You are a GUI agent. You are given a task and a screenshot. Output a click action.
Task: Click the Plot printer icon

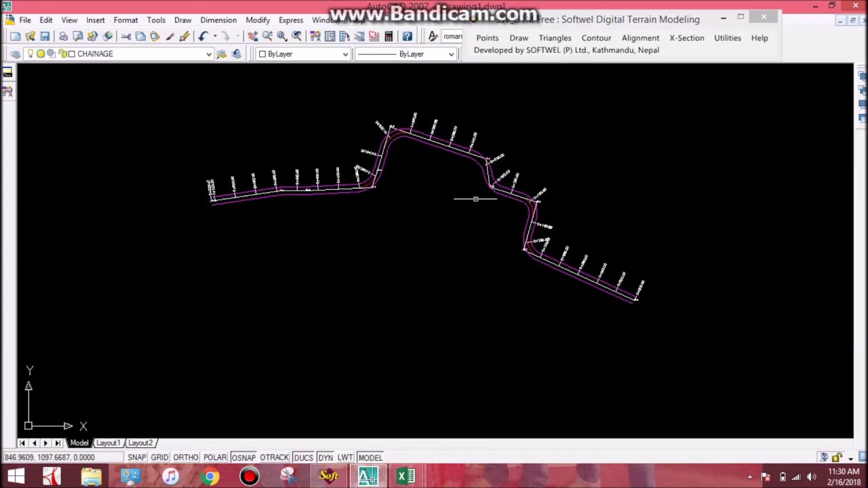tap(63, 36)
